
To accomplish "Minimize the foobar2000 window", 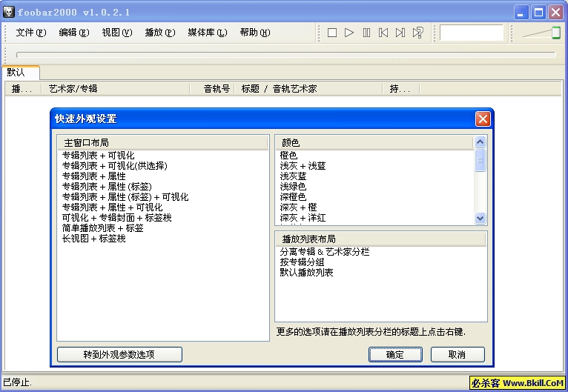I will (521, 13).
